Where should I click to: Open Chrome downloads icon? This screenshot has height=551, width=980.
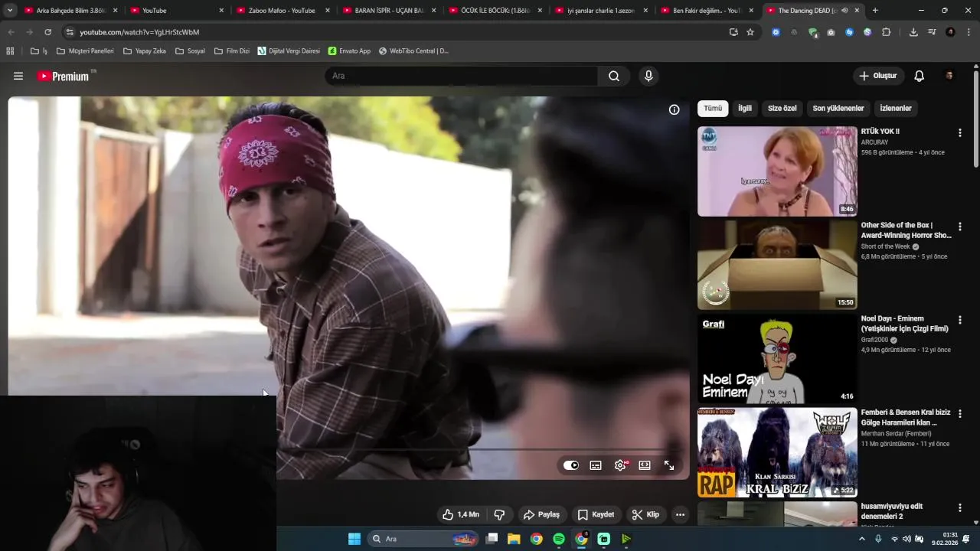coord(913,32)
